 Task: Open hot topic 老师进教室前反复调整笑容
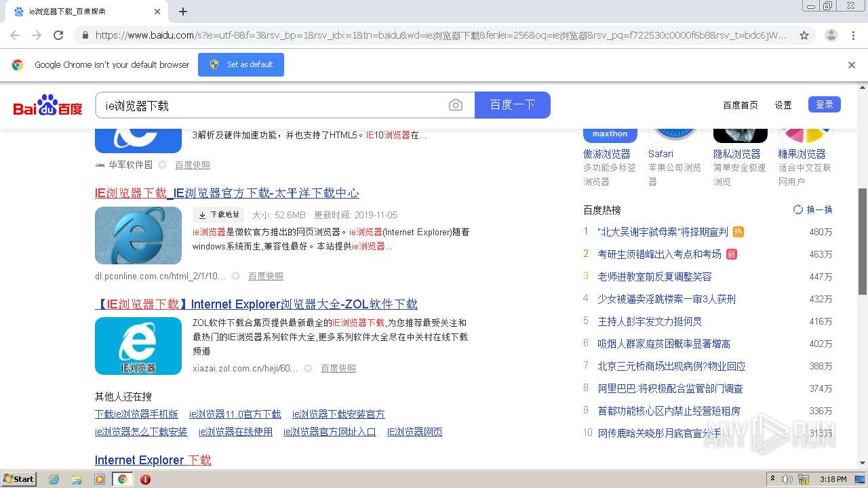pyautogui.click(x=654, y=277)
